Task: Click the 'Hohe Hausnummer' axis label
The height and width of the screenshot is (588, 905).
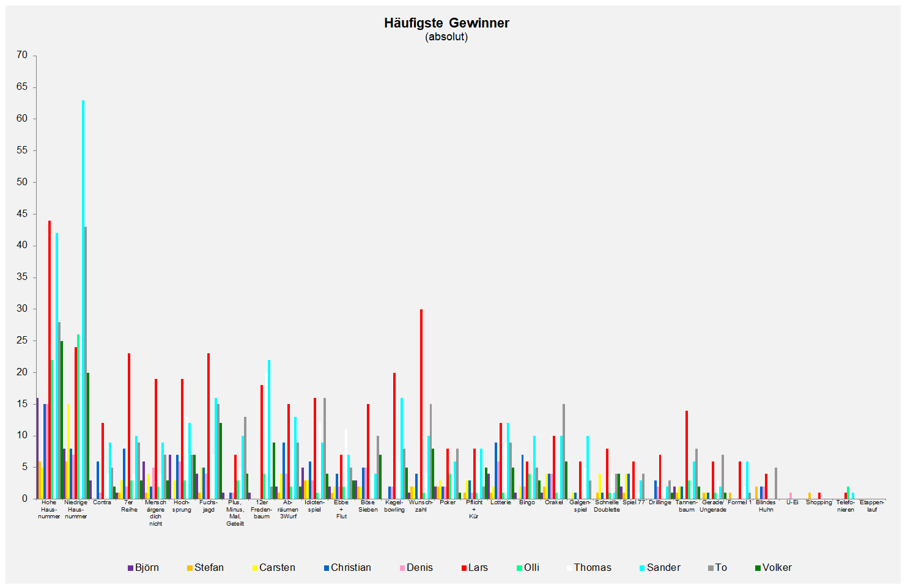Action: coord(49,509)
